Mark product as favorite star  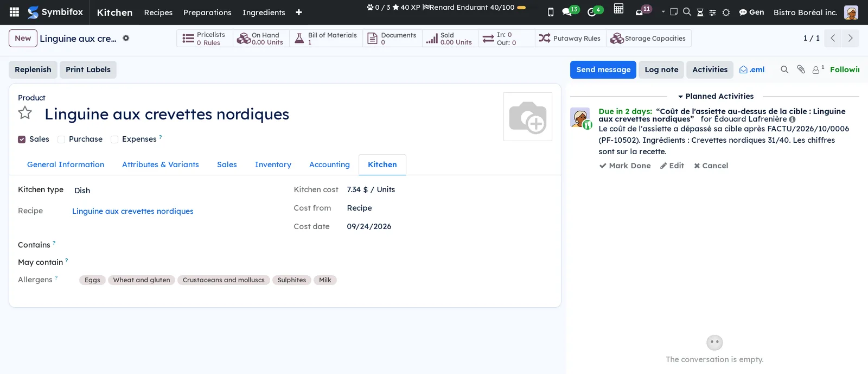pos(25,113)
